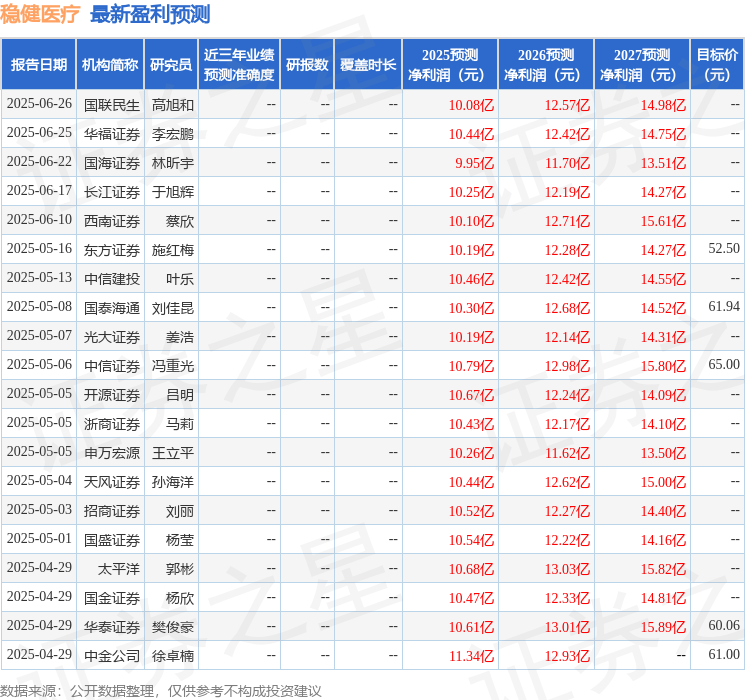745x700 pixels.
Task: Click the 最新盈利预测 heading
Action: coord(150,14)
